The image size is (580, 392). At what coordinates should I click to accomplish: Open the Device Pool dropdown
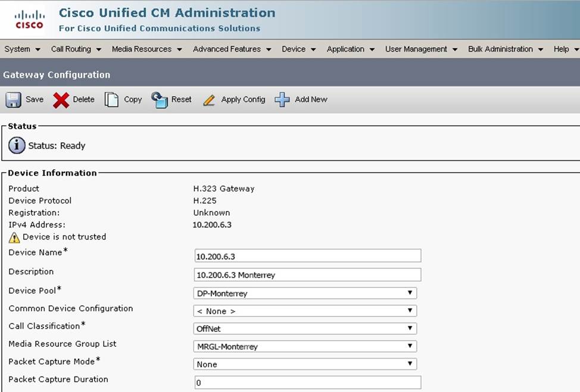pos(305,293)
